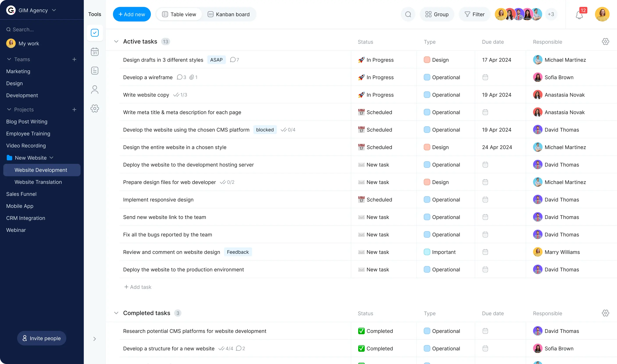Open the Calendar tool icon showing 31
Image resolution: width=617 pixels, height=364 pixels.
(95, 52)
